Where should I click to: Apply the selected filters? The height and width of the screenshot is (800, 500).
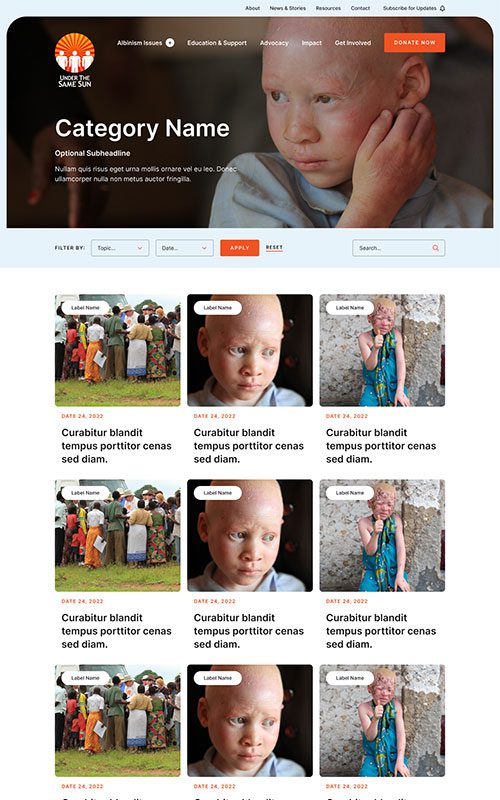[239, 248]
